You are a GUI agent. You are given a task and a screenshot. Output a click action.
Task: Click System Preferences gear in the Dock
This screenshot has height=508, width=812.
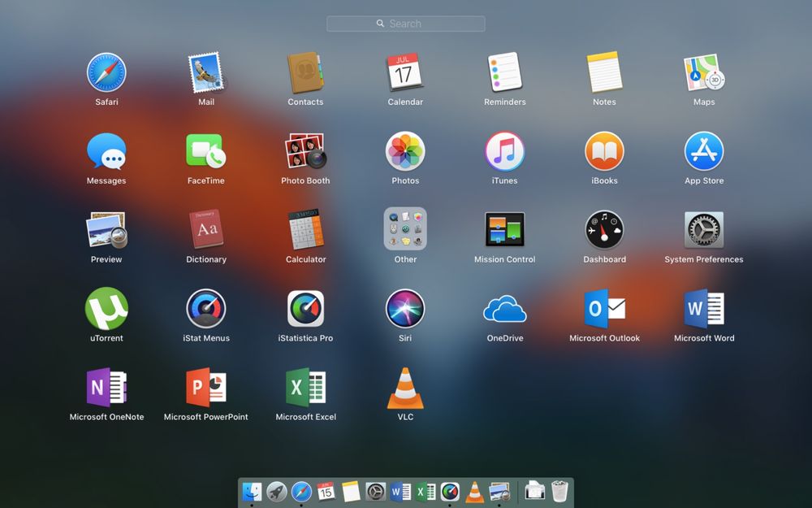pyautogui.click(x=375, y=492)
